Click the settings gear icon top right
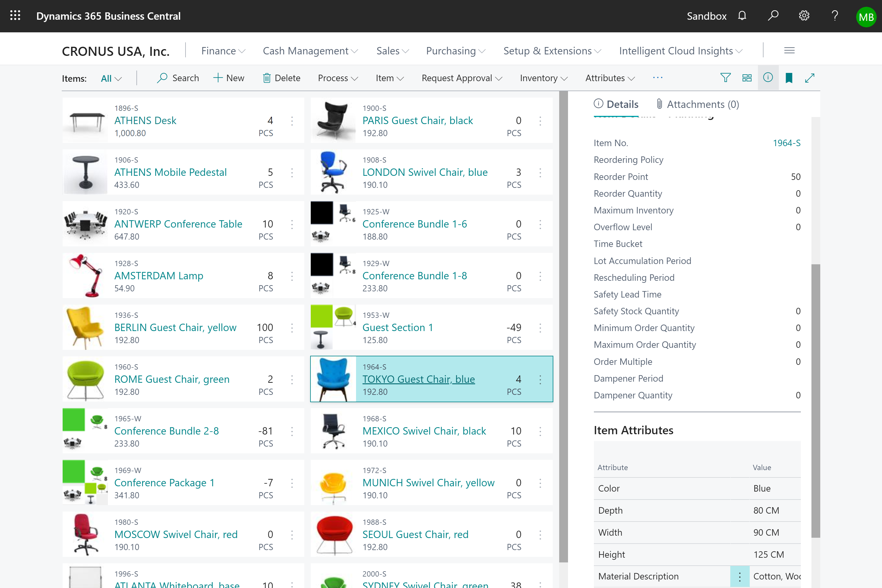This screenshot has height=588, width=882. [x=804, y=16]
